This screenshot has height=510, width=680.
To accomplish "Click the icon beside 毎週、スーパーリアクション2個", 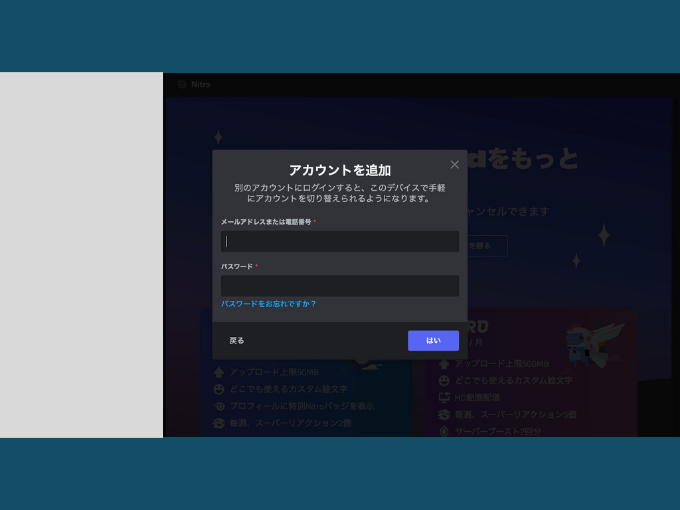I will pyautogui.click(x=219, y=423).
